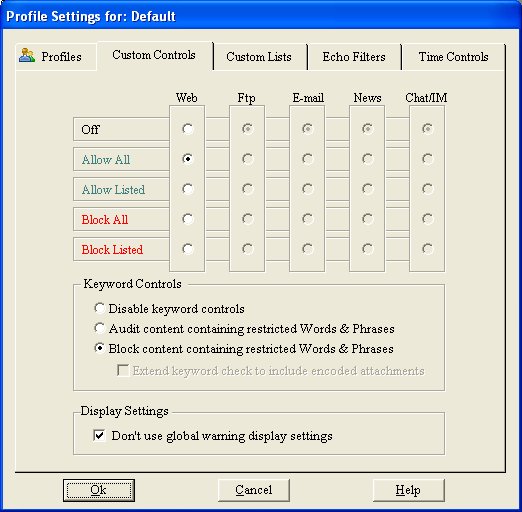Confirm settings with the Ok button
This screenshot has height=512, width=522.
(x=99, y=490)
